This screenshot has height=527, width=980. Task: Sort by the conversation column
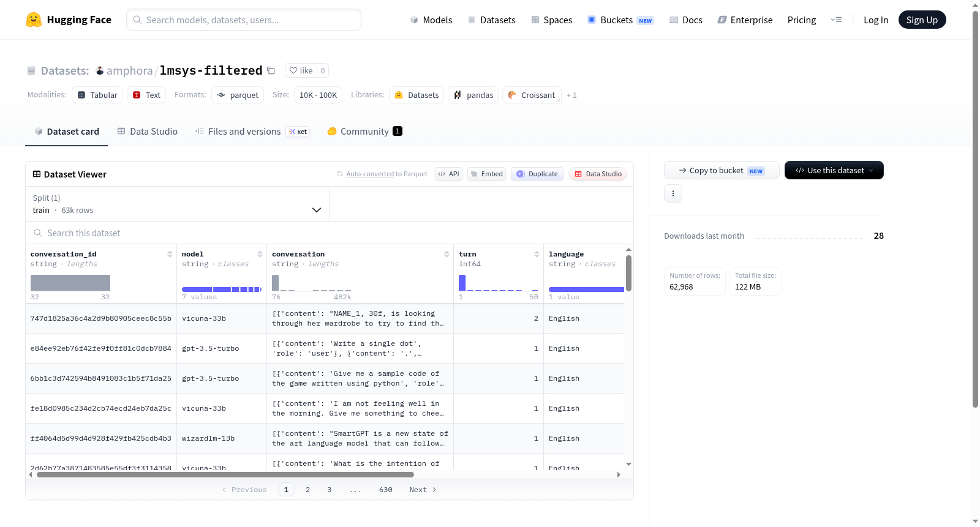pyautogui.click(x=447, y=254)
